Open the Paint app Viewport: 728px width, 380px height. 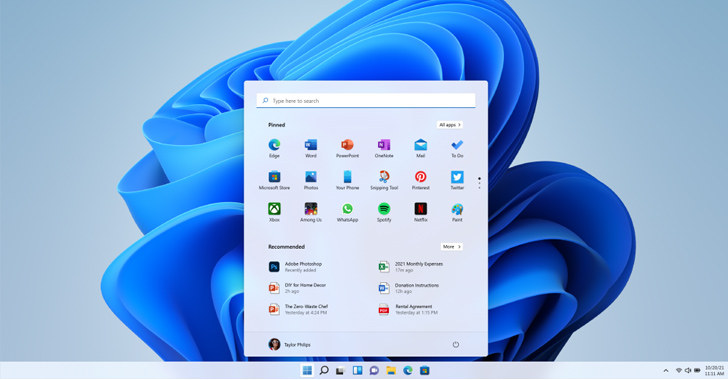click(457, 212)
